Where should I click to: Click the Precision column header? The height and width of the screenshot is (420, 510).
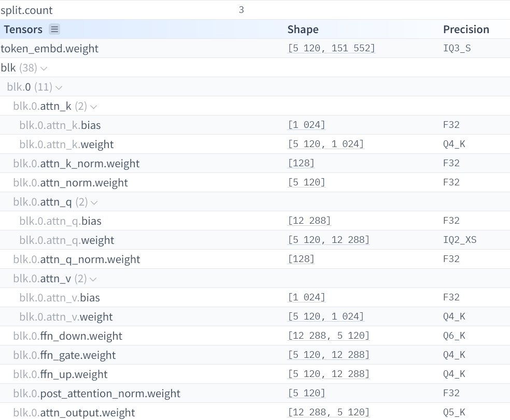[466, 30]
